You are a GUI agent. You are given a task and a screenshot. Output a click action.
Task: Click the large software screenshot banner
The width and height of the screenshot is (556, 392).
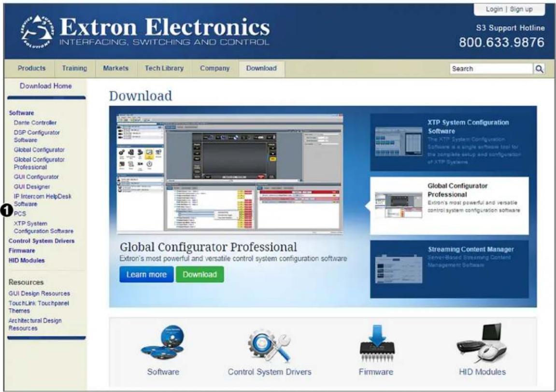coord(230,174)
